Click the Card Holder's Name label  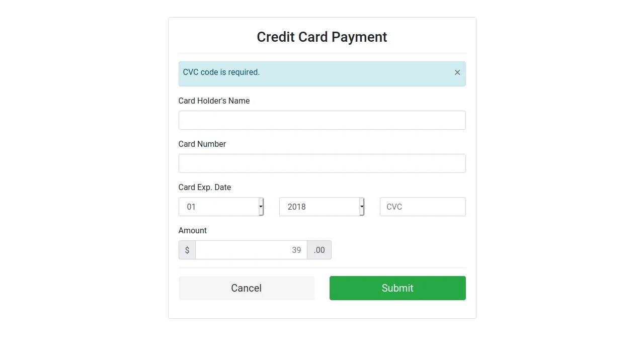click(214, 101)
